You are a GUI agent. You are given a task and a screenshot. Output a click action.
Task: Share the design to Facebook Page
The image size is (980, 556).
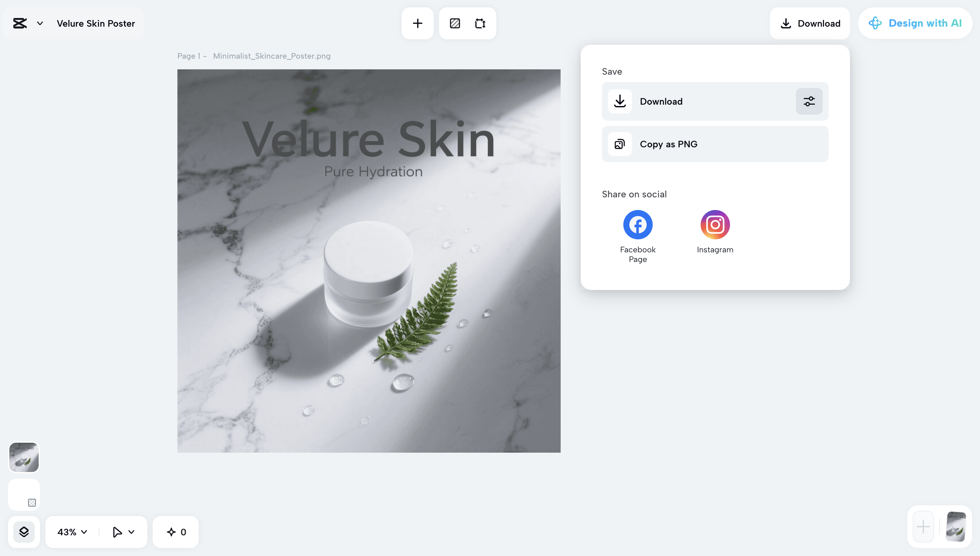pyautogui.click(x=637, y=225)
